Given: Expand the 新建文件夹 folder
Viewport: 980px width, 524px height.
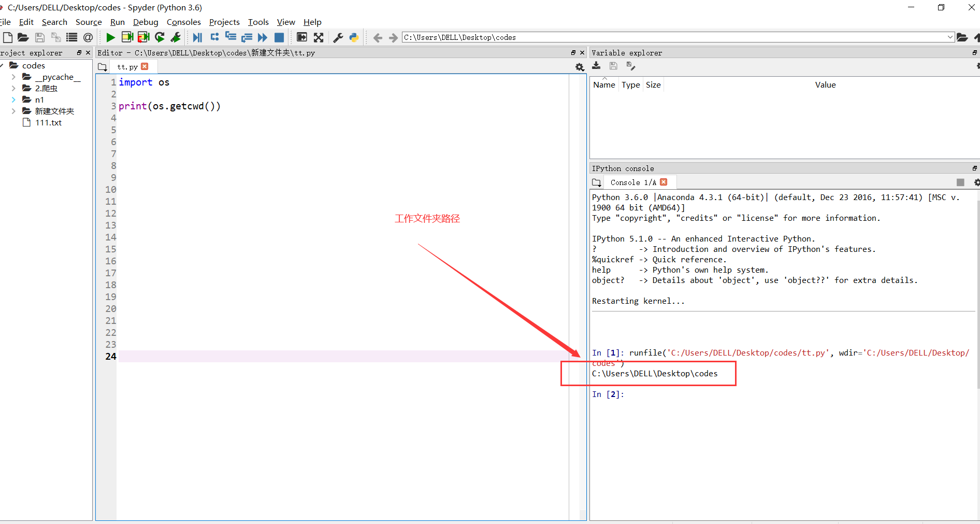Looking at the screenshot, I should coord(13,111).
